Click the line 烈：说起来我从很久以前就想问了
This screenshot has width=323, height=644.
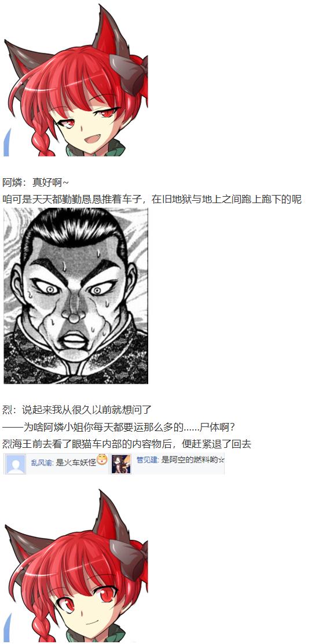pos(77,410)
